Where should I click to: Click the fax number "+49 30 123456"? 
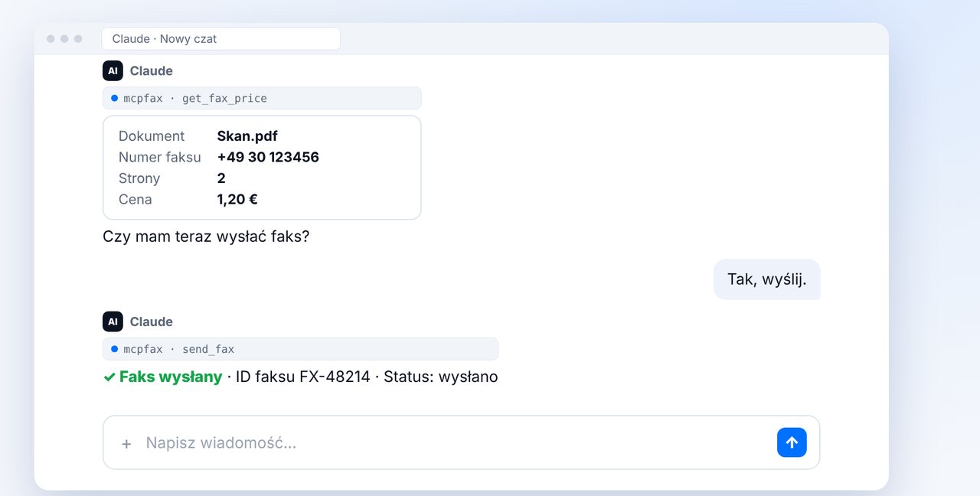[268, 157]
